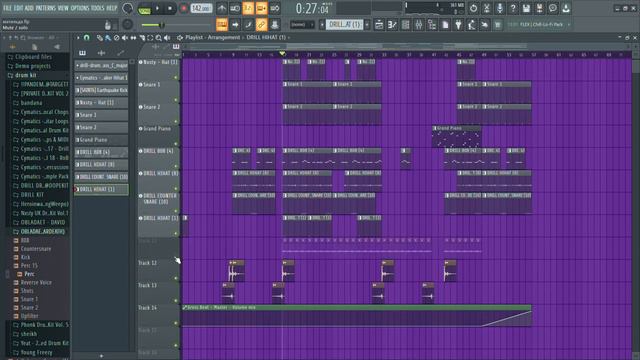This screenshot has width=640, height=360.
Task: Select Snare 1 pattern in picker
Action: click(101, 115)
